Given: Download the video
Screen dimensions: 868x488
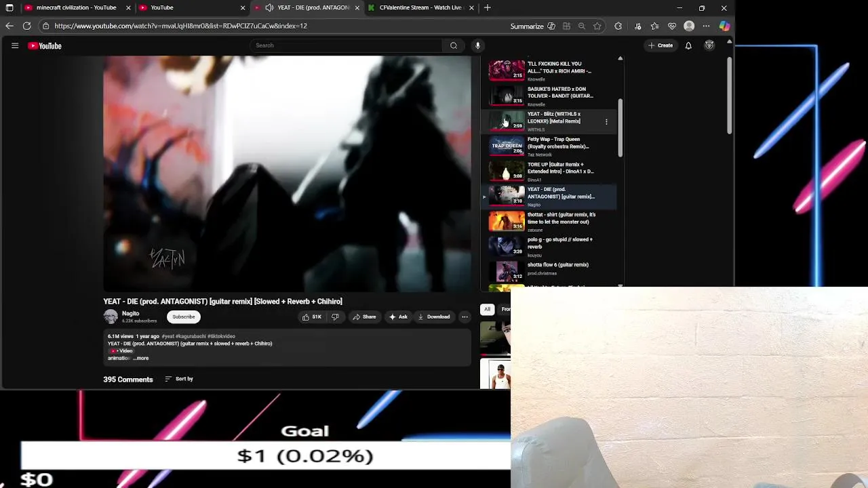Looking at the screenshot, I should coord(434,317).
